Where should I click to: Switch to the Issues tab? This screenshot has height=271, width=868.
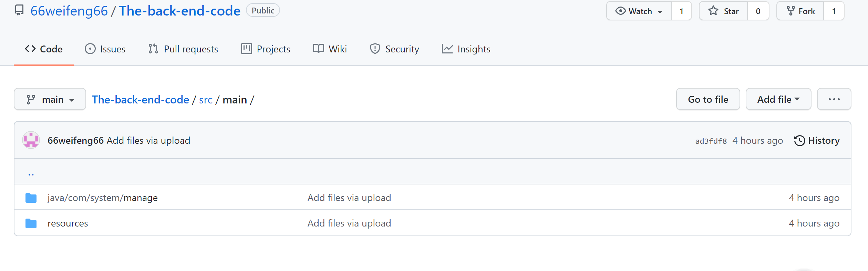pos(105,49)
